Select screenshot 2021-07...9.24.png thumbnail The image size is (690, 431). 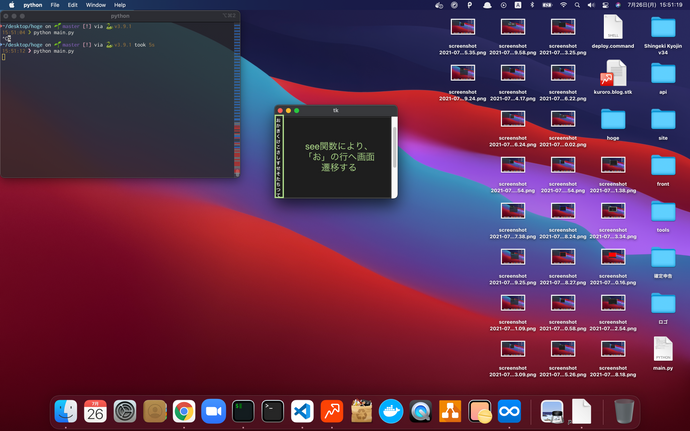[x=462, y=73]
